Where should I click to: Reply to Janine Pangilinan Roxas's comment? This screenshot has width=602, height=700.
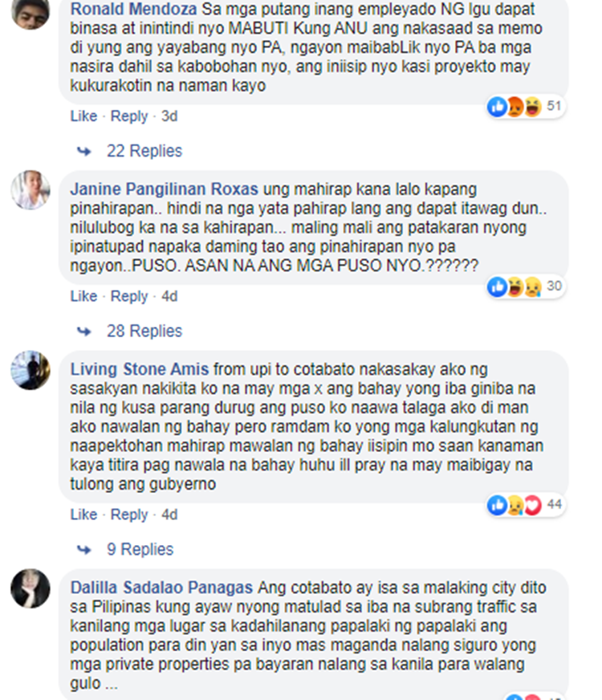[129, 296]
